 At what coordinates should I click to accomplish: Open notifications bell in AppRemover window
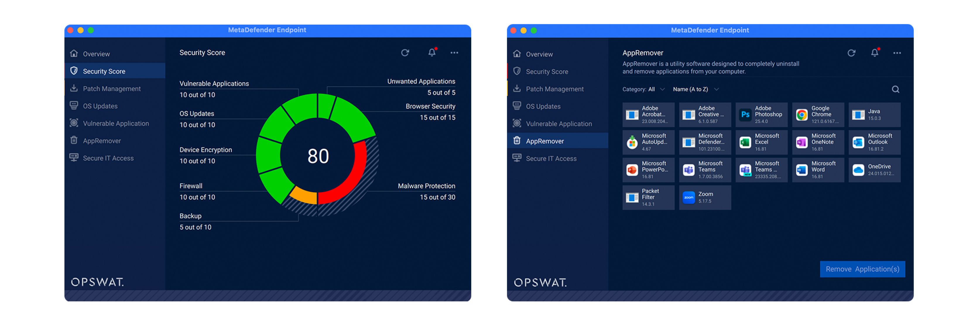(x=874, y=53)
